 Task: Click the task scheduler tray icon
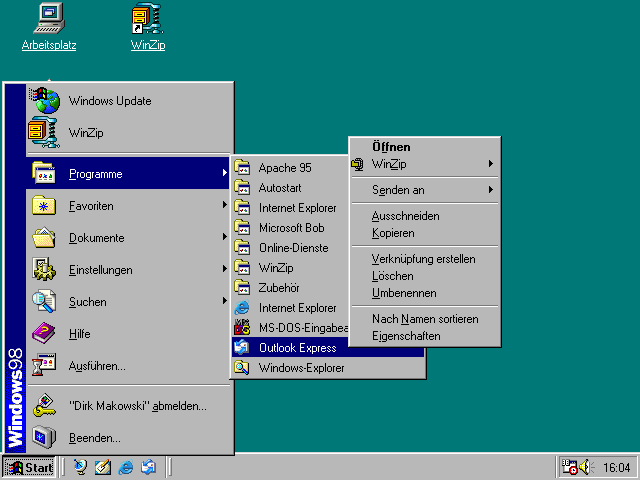[x=569, y=467]
